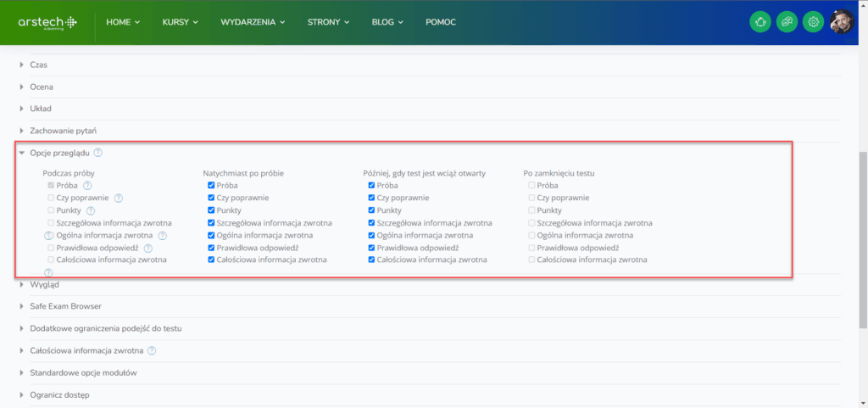Open help icon beside Podczas próby Próba
868x408 pixels.
tap(87, 186)
